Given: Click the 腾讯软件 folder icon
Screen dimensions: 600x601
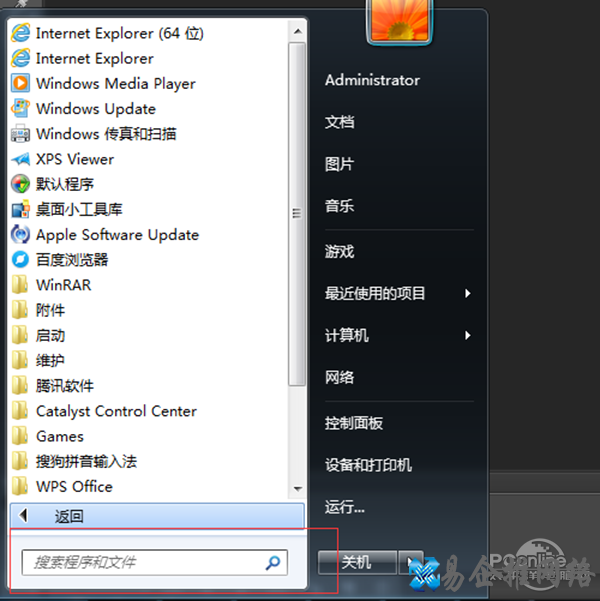Looking at the screenshot, I should [x=20, y=386].
